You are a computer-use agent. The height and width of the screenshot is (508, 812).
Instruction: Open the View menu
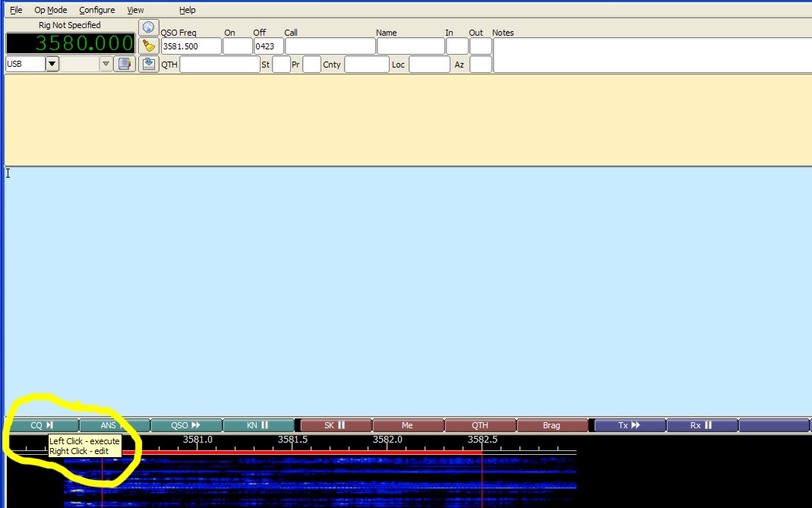135,10
